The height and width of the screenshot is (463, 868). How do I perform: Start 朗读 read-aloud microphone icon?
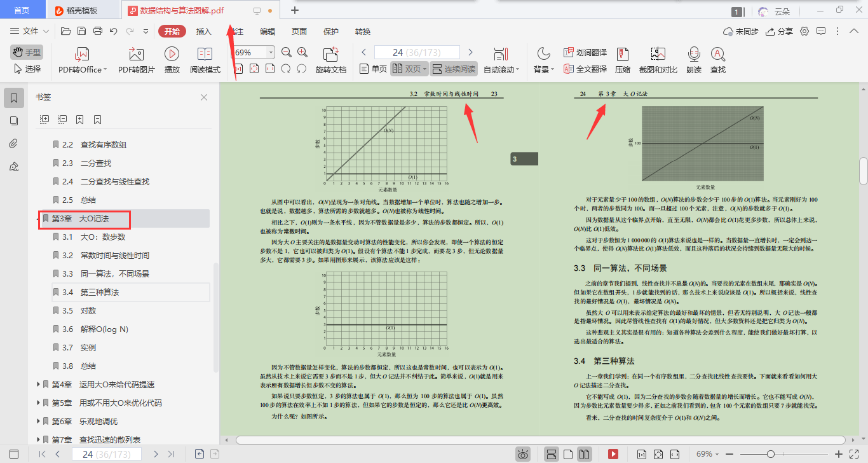694,54
